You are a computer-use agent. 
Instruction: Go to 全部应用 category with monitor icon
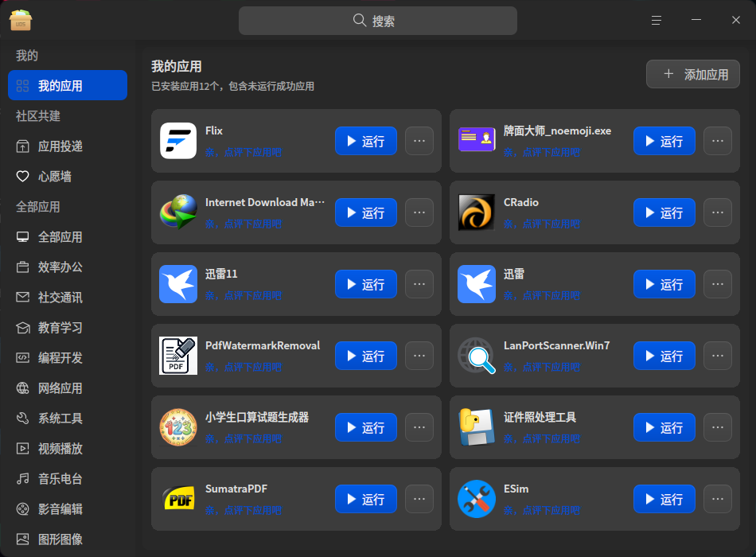click(x=68, y=237)
